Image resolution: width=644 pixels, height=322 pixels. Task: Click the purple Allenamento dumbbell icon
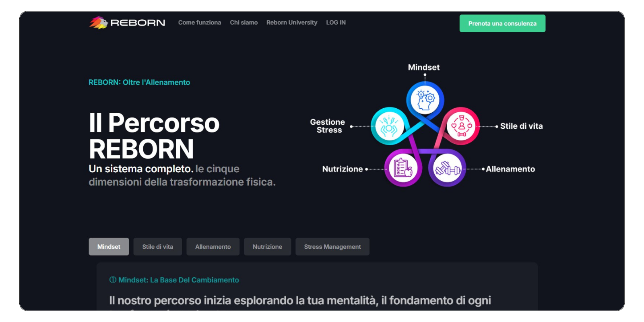pyautogui.click(x=447, y=169)
